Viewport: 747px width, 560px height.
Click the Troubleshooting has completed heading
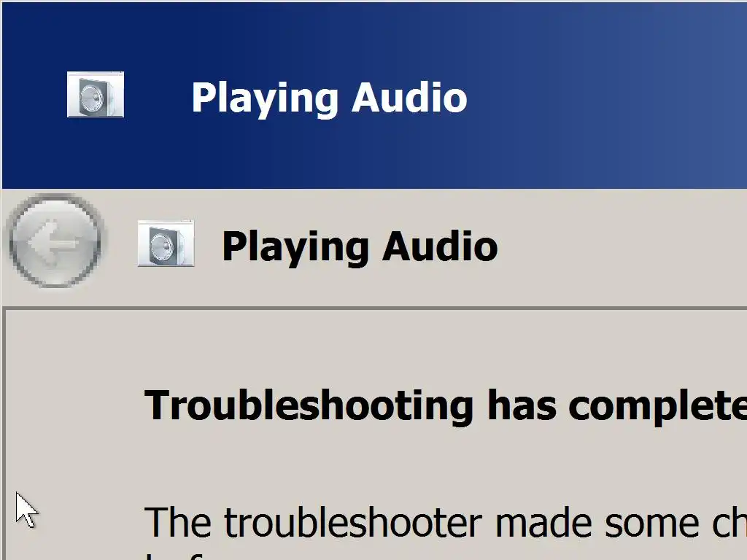click(x=445, y=405)
